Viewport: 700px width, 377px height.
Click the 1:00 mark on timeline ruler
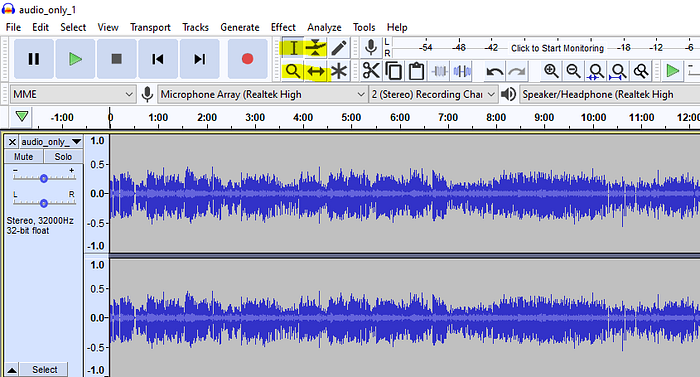(158, 118)
